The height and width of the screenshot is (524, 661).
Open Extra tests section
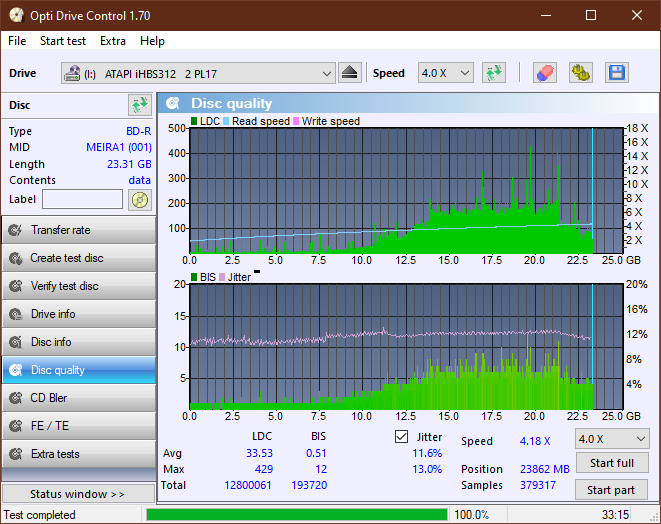pyautogui.click(x=79, y=454)
